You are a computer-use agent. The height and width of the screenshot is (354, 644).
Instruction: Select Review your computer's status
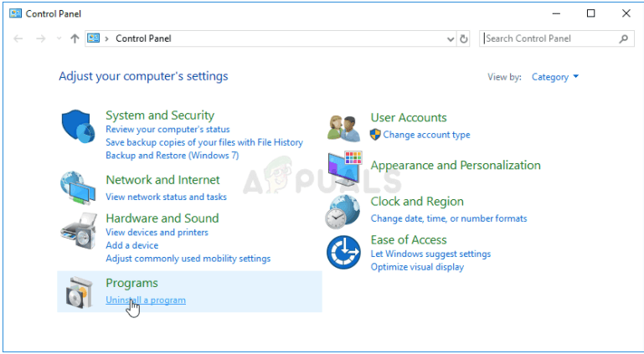click(167, 129)
